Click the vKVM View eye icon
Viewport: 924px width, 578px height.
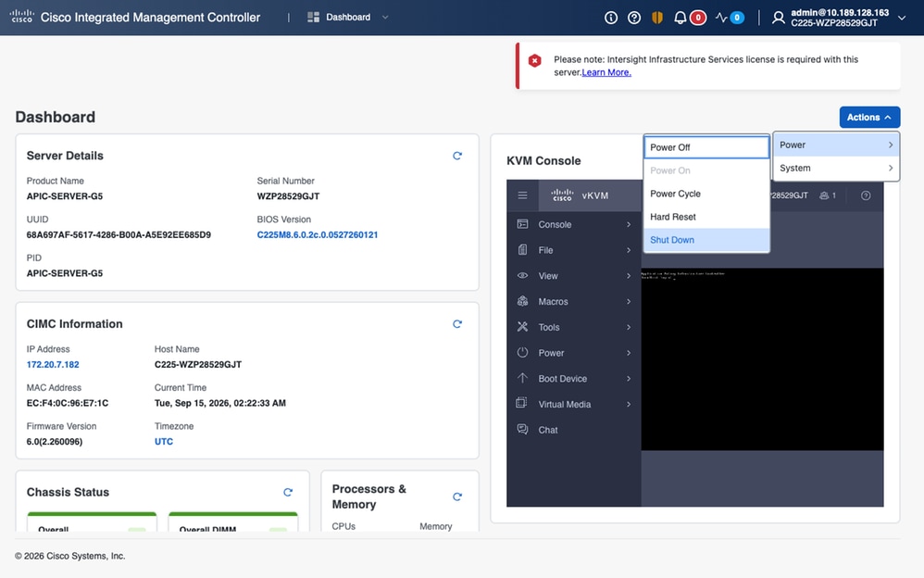tap(522, 275)
